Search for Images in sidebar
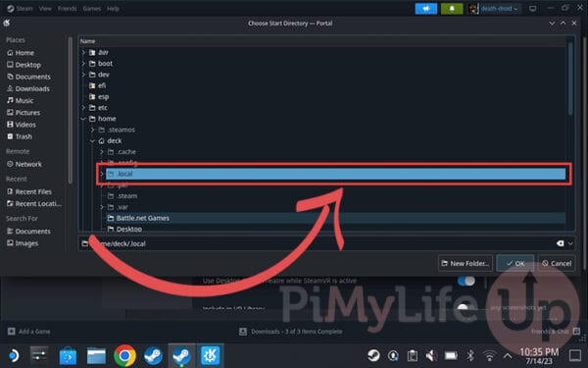The width and height of the screenshot is (588, 368). point(23,243)
